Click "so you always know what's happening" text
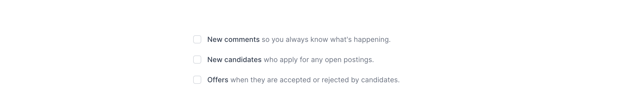 [326, 40]
